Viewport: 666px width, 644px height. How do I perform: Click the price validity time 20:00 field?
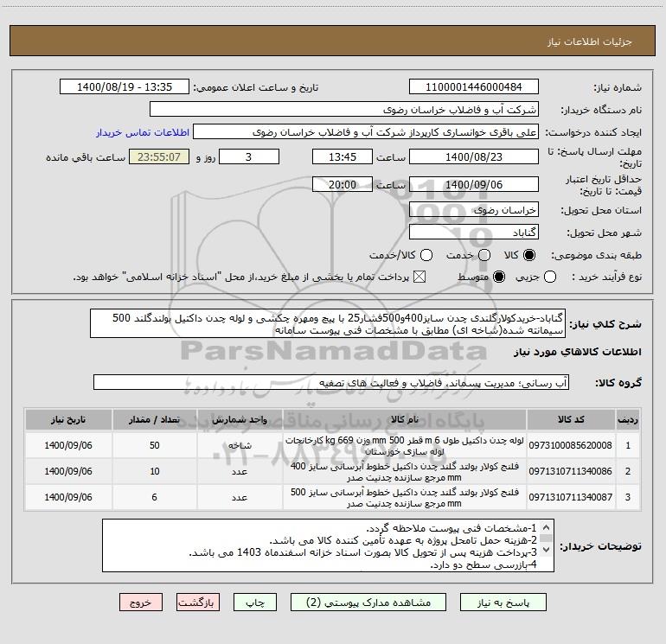coord(343,184)
